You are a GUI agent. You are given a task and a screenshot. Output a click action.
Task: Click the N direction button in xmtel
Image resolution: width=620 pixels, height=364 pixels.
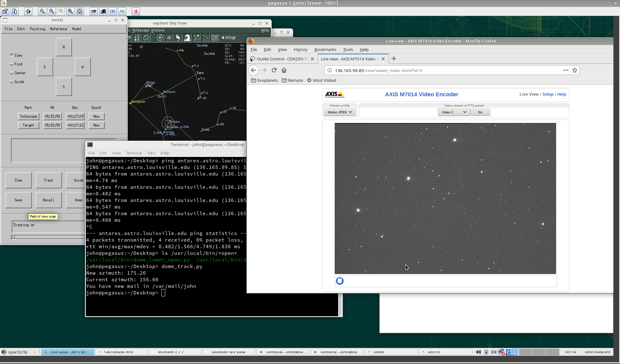click(64, 47)
